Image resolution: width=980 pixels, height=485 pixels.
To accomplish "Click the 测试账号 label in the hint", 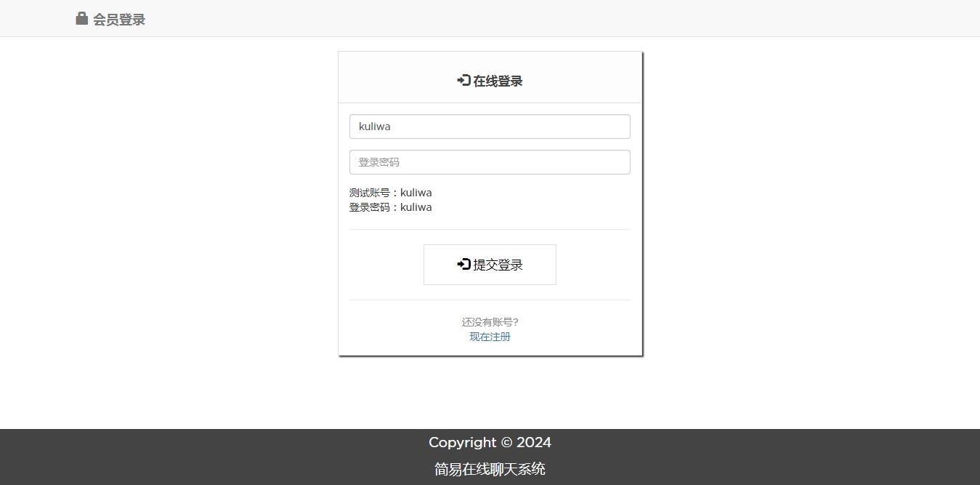I will coord(370,193).
